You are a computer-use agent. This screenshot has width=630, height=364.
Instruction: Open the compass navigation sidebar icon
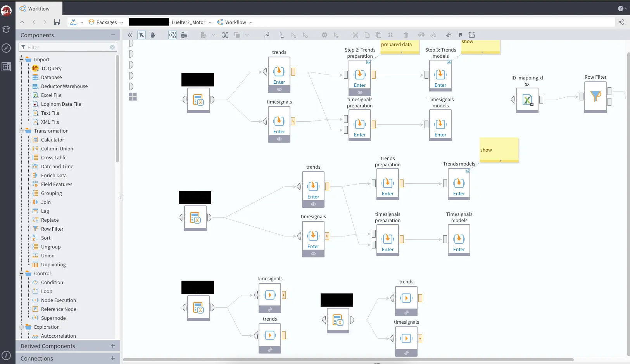point(6,48)
